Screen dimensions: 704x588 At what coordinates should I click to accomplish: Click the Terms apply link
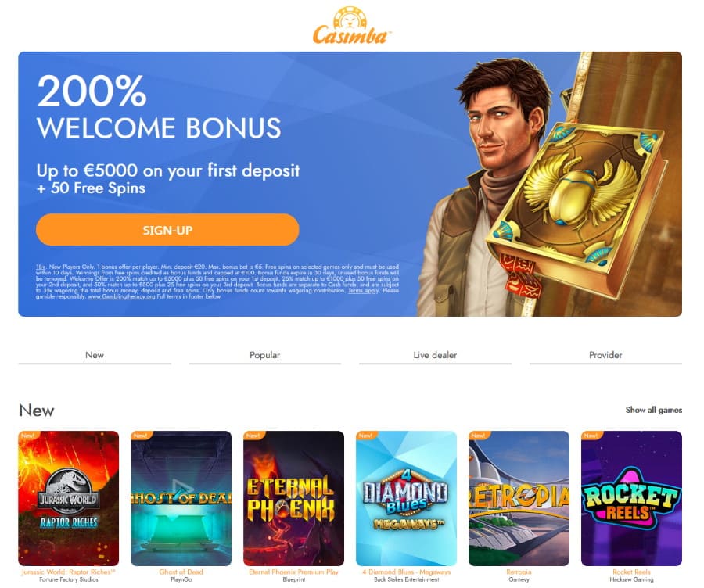coord(364,291)
